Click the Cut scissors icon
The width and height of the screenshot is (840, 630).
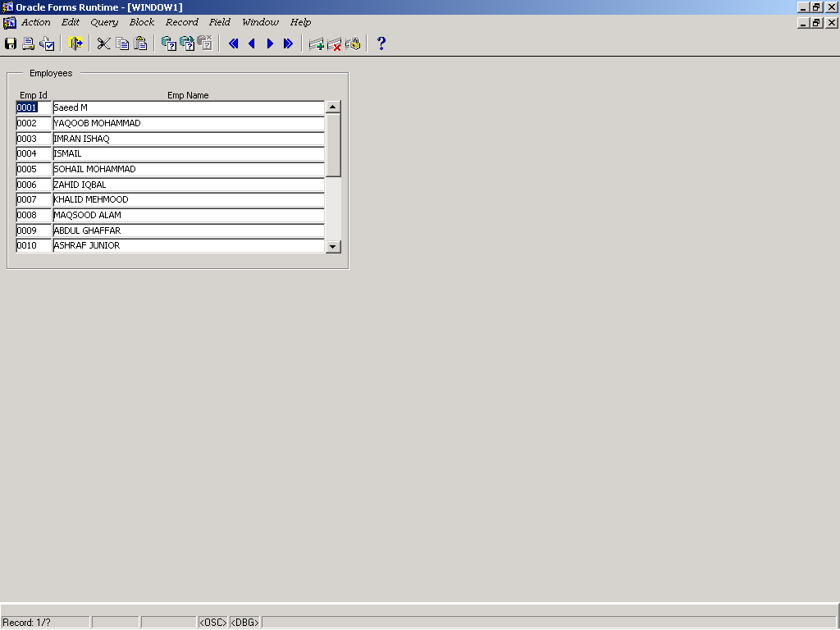[103, 43]
